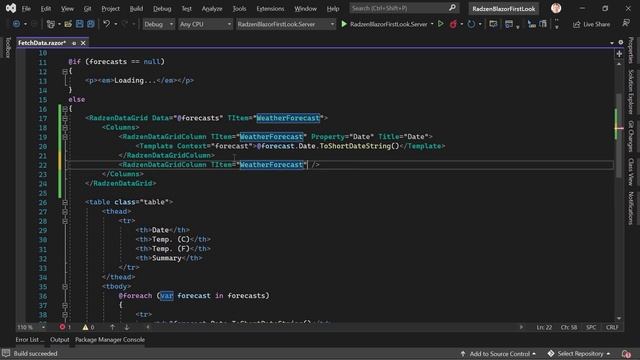Click the error count indicator icon
Viewport: 640px width, 360px height.
62,327
